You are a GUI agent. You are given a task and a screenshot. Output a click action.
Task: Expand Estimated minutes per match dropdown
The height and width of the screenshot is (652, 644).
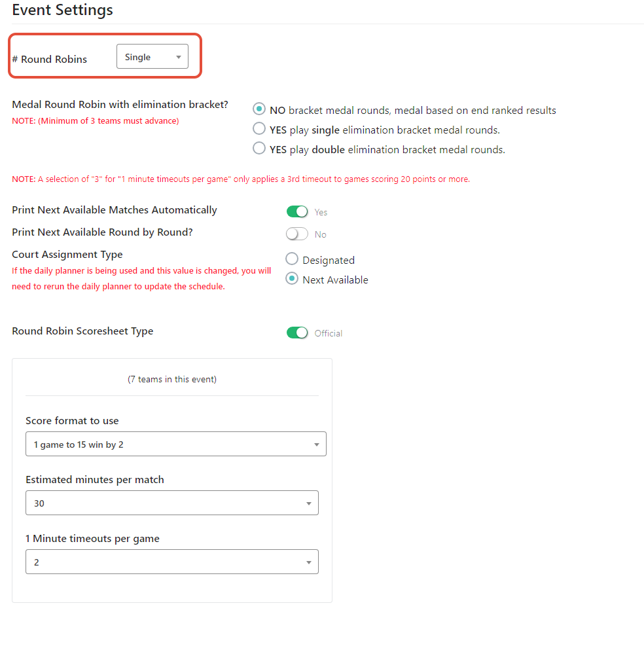click(171, 503)
